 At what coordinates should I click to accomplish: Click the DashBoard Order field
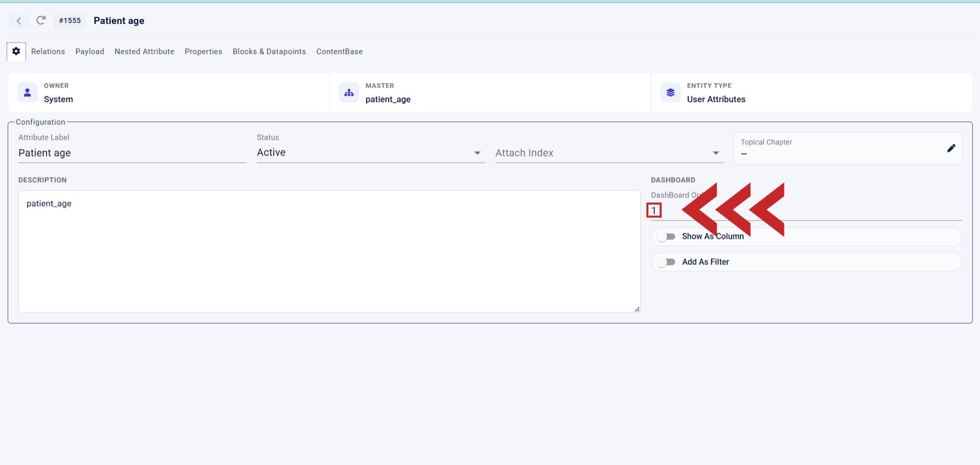click(806, 210)
